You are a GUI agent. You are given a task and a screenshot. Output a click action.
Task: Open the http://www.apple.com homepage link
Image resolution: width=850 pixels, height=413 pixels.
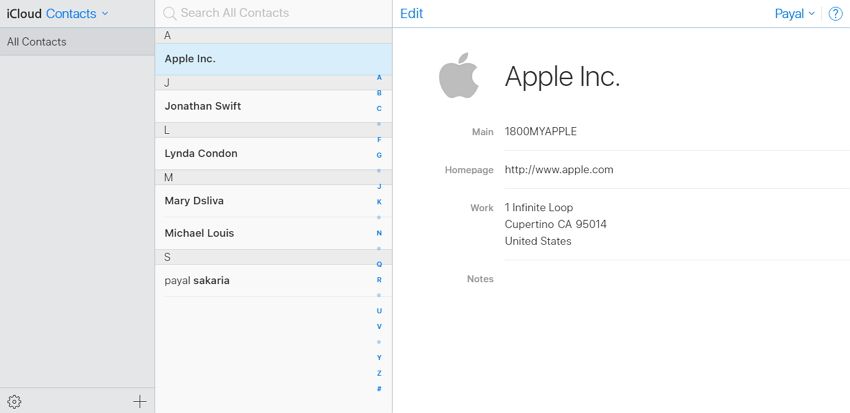tap(558, 170)
